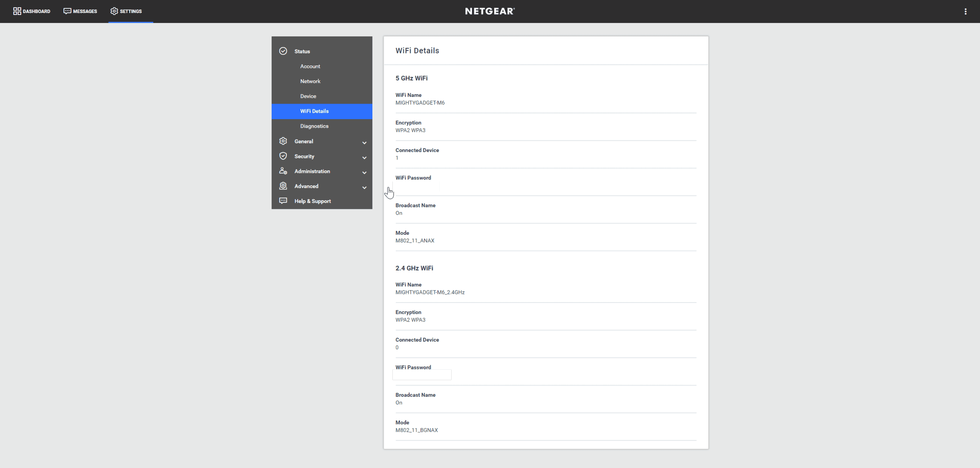980x468 pixels.
Task: Expand the Advanced section chevron
Action: point(364,187)
